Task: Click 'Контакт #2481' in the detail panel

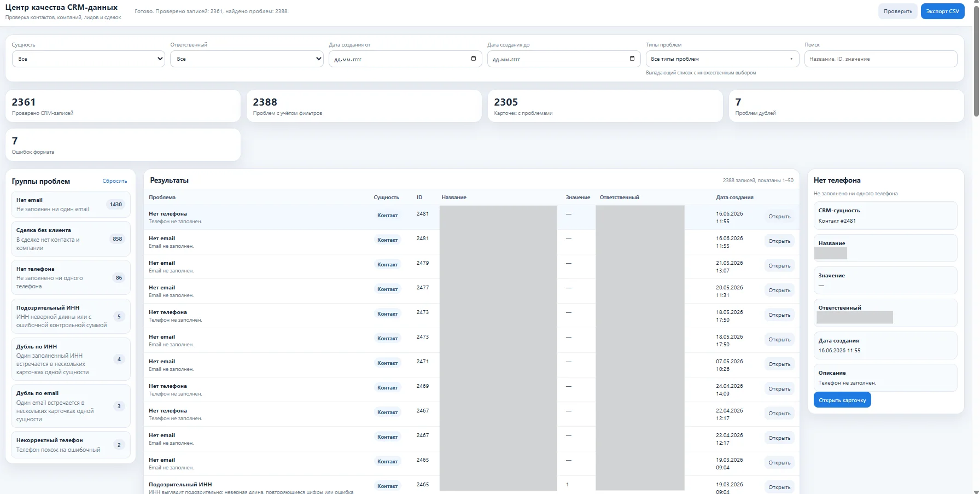Action: [837, 221]
